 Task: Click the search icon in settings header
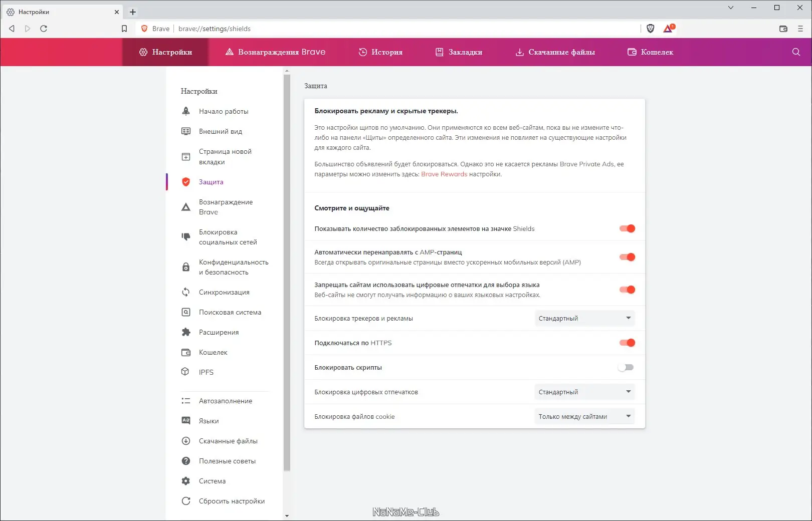(796, 52)
